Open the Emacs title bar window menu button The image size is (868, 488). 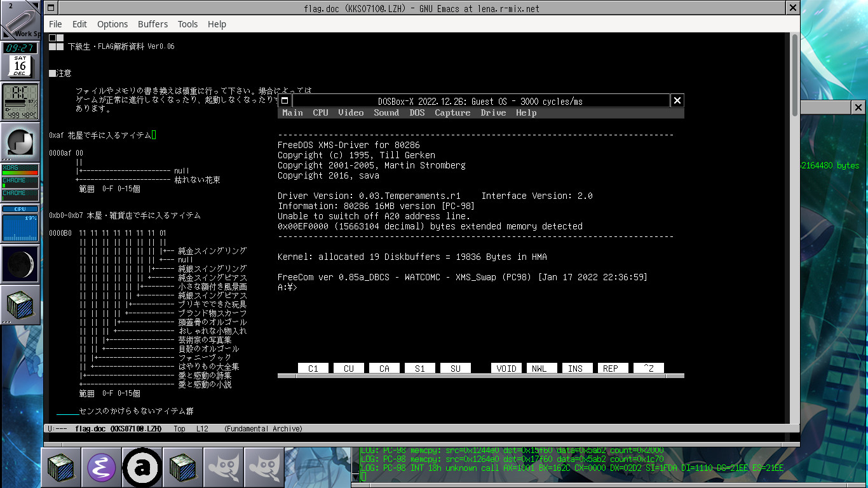pyautogui.click(x=51, y=8)
